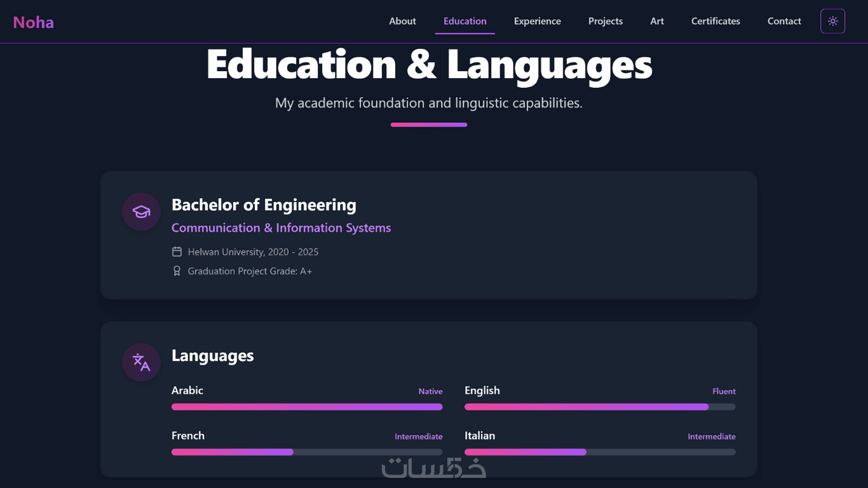Click the calendar icon beside Helwan University
This screenshot has height=488, width=868.
177,252
